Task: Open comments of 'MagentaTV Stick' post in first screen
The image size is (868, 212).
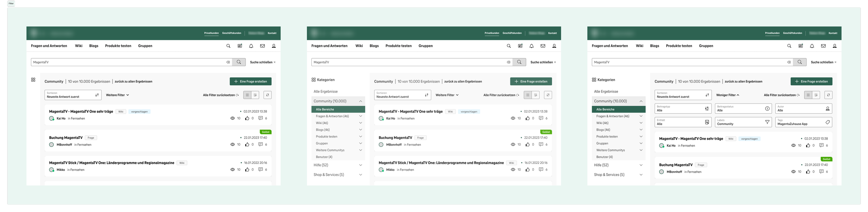Action: coord(260,169)
